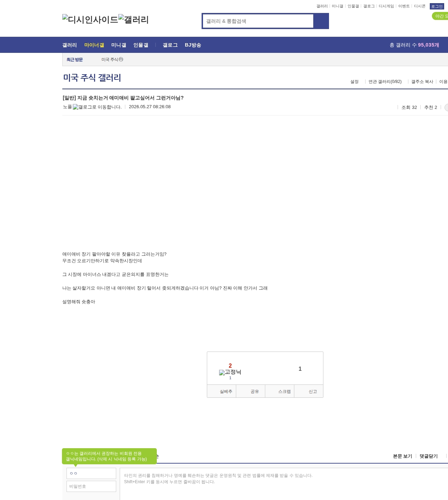Click 갤주소 복사 button

pyautogui.click(x=422, y=82)
